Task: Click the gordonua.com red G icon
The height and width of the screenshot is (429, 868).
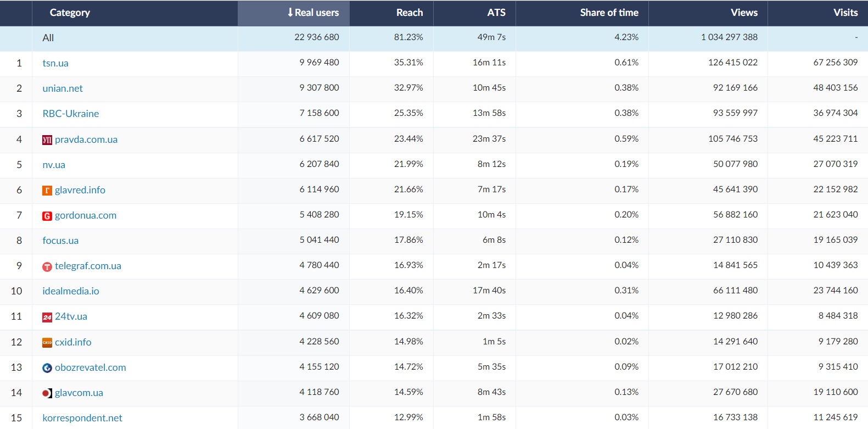Action: point(47,216)
